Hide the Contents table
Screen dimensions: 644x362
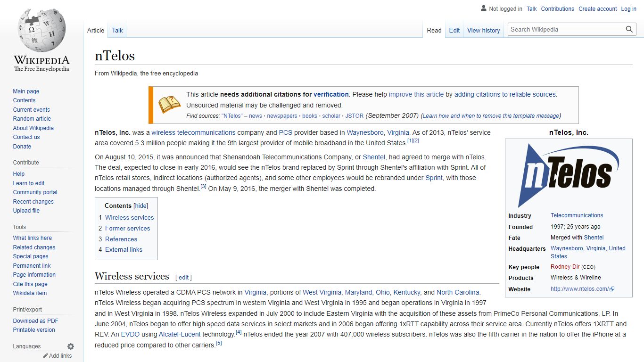click(140, 206)
